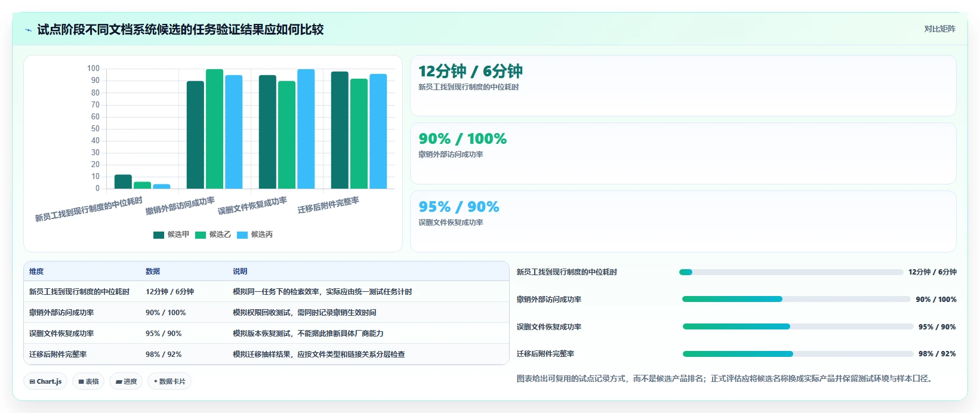Image resolution: width=980 pixels, height=413 pixels.
Task: Click the Chart.js chip icon
Action: coord(32,382)
